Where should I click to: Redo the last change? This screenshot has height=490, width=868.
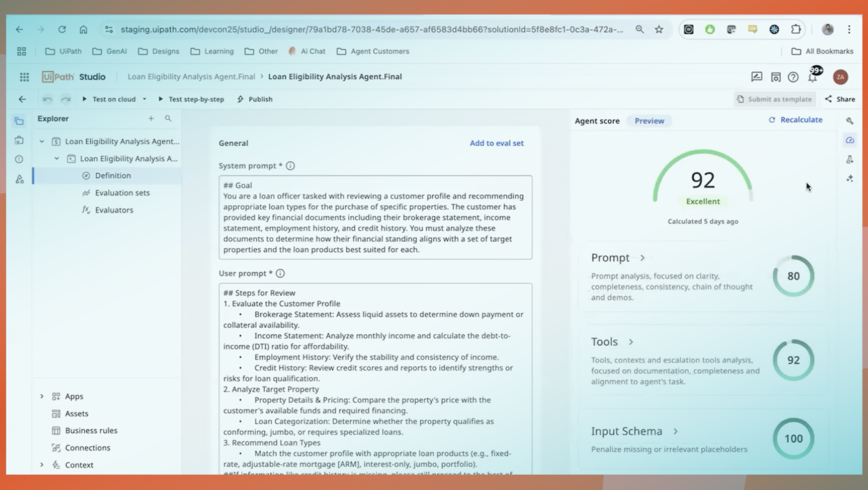click(x=66, y=99)
